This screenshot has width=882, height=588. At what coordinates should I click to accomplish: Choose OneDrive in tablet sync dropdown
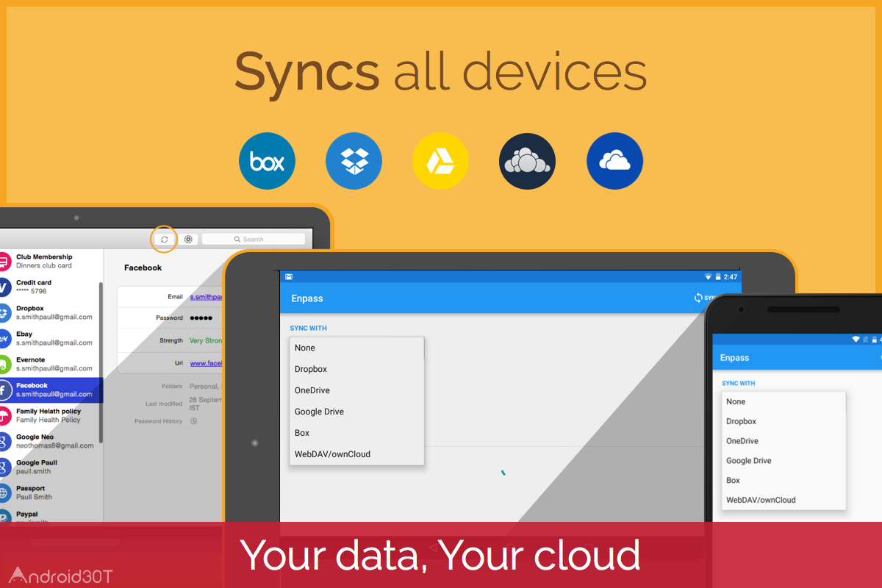pyautogui.click(x=357, y=390)
